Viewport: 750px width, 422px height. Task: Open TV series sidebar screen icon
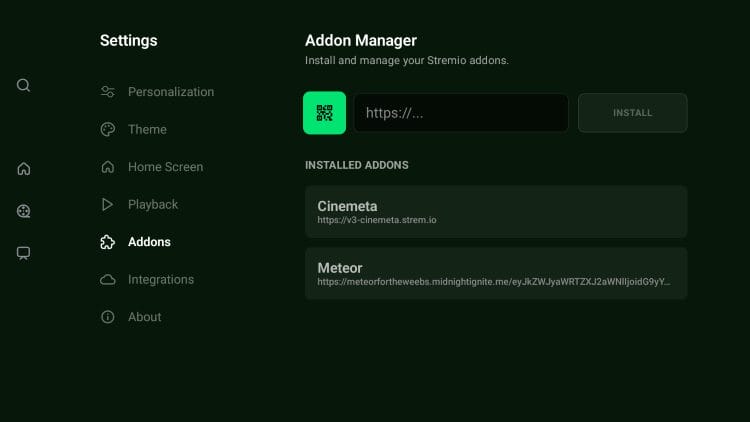tap(23, 253)
